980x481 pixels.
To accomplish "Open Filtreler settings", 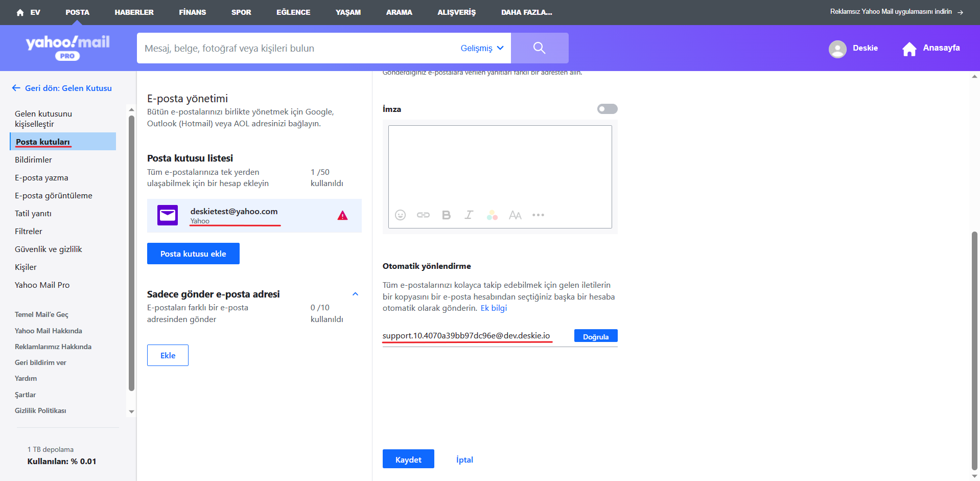I will (x=29, y=231).
